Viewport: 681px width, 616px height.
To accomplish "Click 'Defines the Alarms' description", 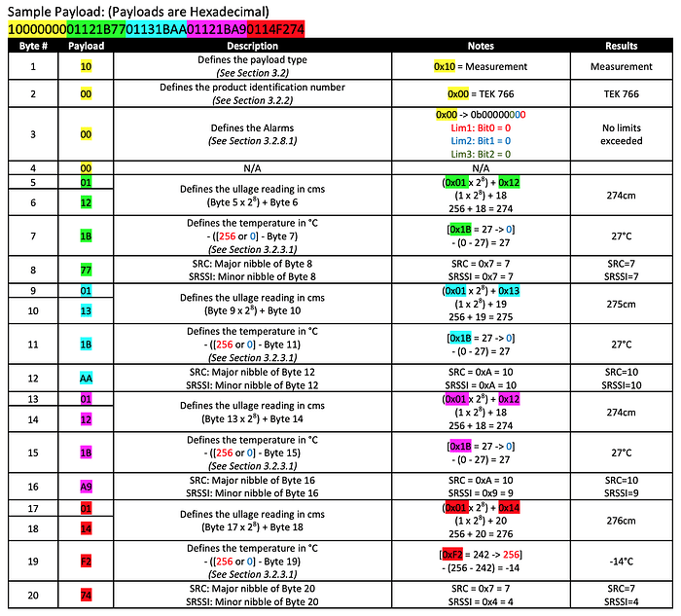I will 252,127.
